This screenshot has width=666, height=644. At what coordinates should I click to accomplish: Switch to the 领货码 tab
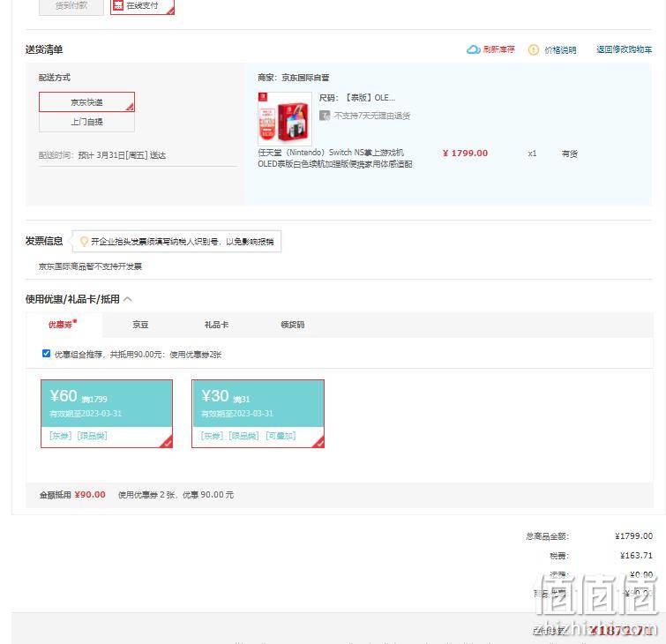pos(293,325)
